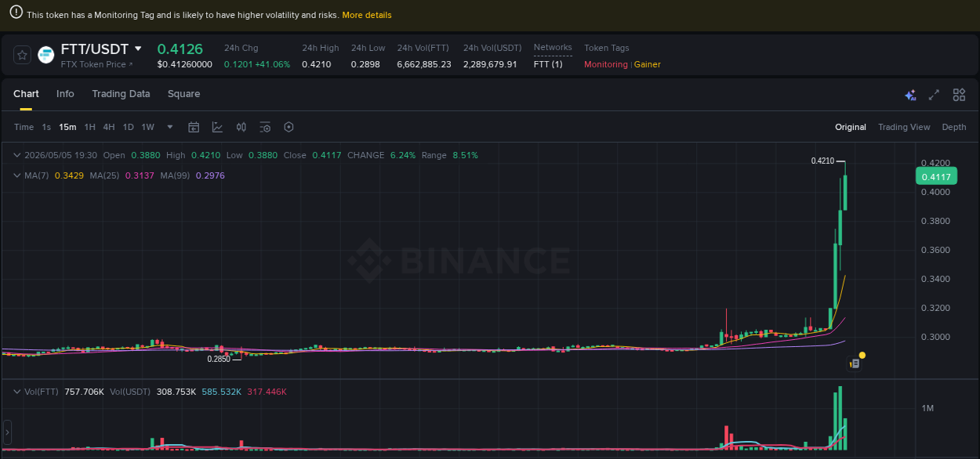The image size is (980, 459).
Task: Switch to the Info tab
Action: point(65,94)
